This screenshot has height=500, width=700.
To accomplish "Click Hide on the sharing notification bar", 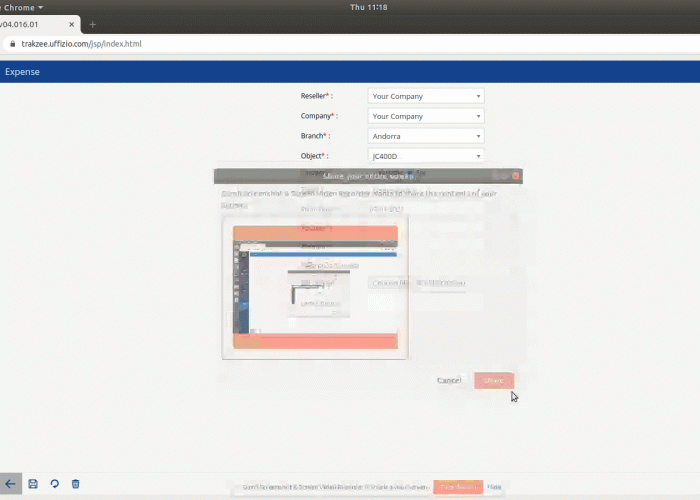I will tap(494, 487).
